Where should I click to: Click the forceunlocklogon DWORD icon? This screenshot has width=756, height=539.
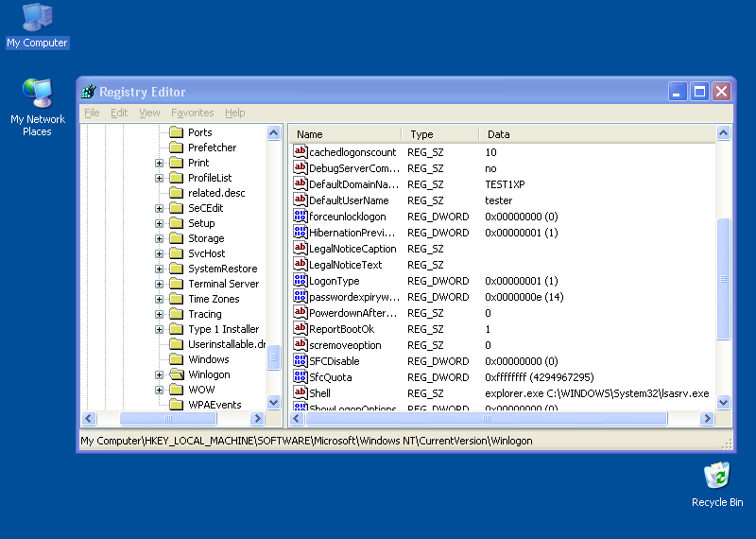tap(300, 217)
